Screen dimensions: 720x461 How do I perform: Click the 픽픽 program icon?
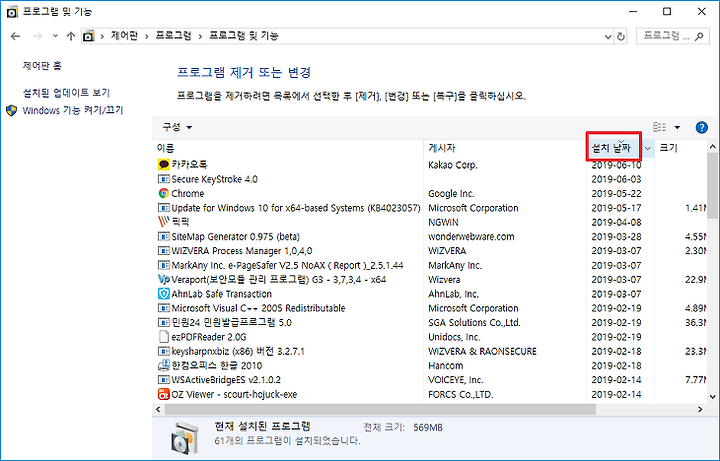[163, 222]
